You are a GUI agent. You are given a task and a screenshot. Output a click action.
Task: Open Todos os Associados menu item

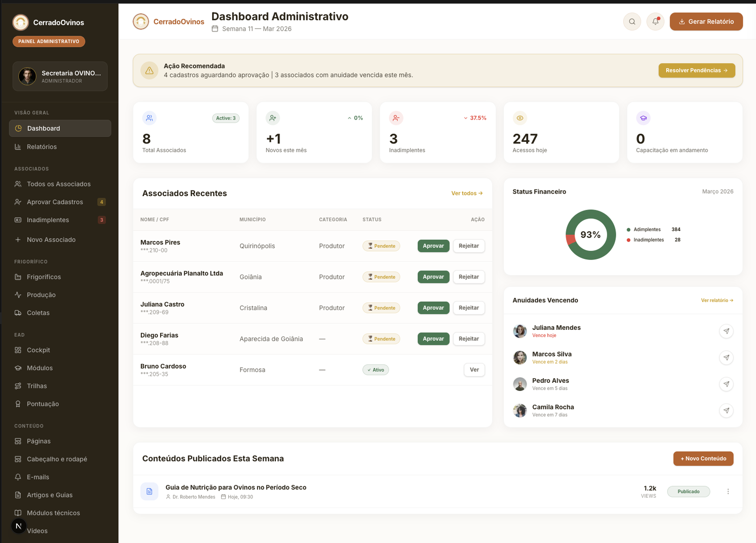(x=60, y=184)
